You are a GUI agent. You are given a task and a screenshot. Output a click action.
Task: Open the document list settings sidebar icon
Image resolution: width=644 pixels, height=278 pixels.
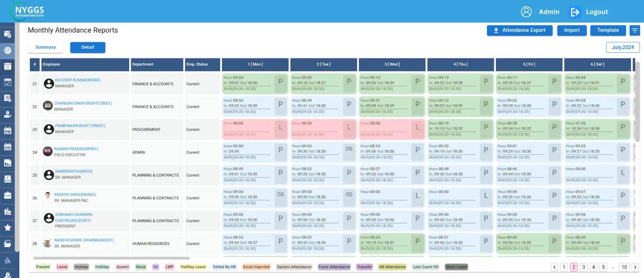click(x=7, y=98)
